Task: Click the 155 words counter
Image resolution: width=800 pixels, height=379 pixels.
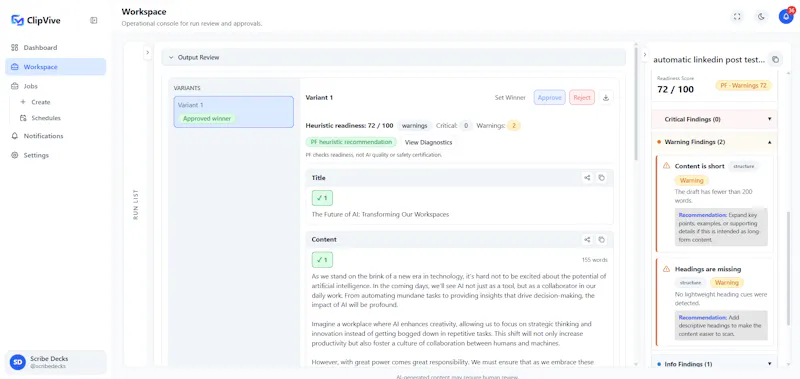Action: point(594,260)
